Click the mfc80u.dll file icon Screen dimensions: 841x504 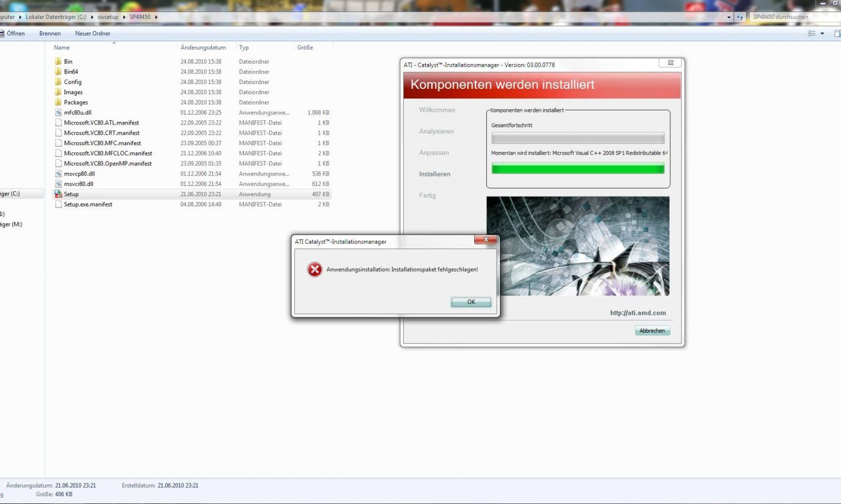point(58,112)
